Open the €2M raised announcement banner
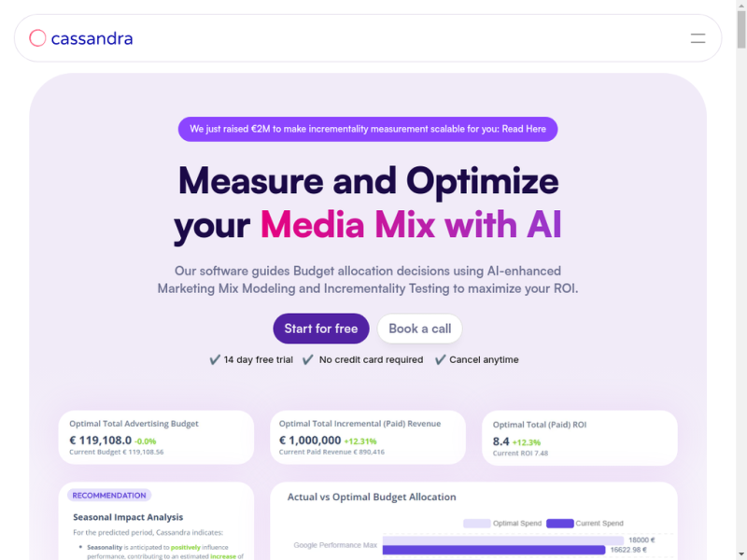The width and height of the screenshot is (747, 560). pos(368,129)
